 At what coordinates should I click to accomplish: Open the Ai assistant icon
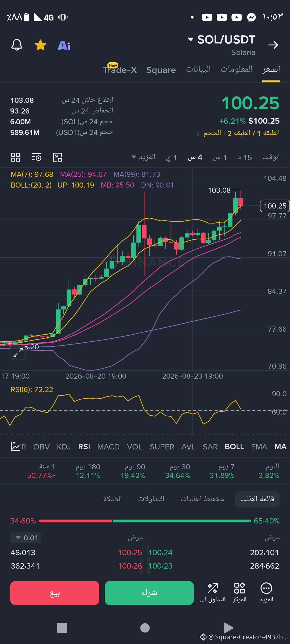[x=64, y=45]
